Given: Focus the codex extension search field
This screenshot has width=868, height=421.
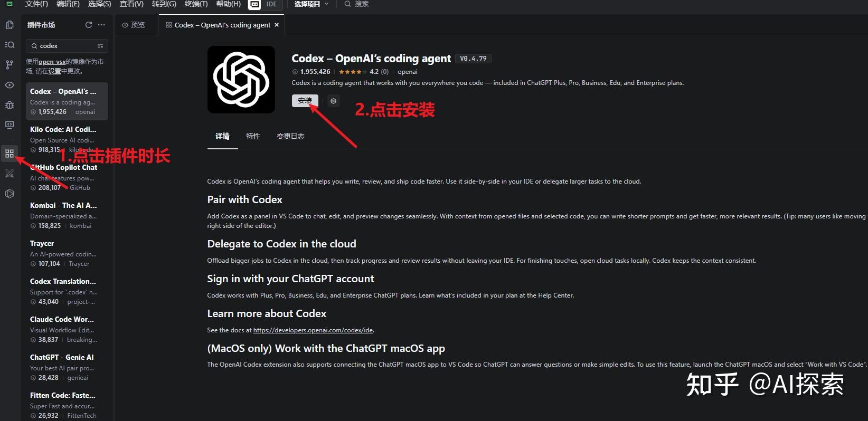Looking at the screenshot, I should pyautogui.click(x=67, y=46).
